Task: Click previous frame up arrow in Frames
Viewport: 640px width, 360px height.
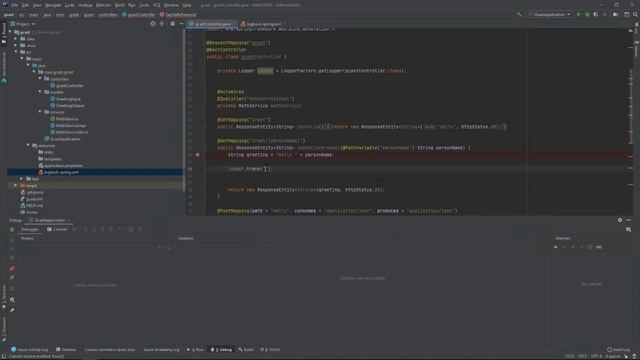Action: click(x=160, y=247)
